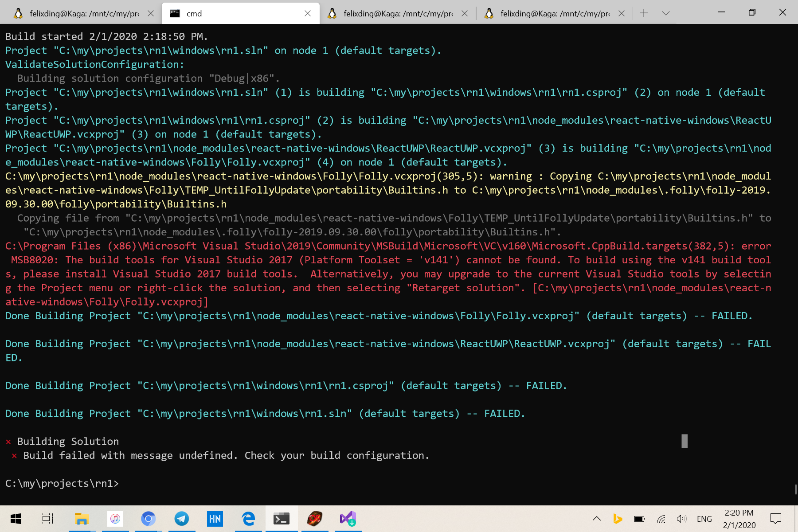Open Telegram from the taskbar

pos(182,518)
